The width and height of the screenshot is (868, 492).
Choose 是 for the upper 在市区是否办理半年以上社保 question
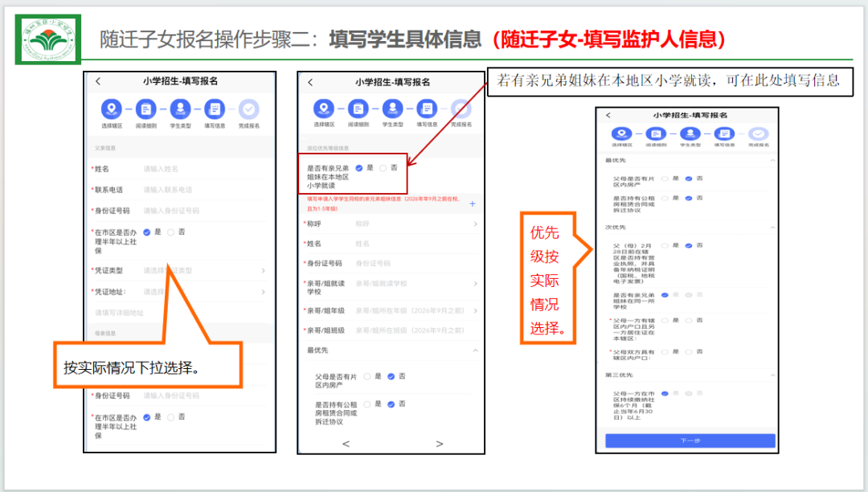147,232
